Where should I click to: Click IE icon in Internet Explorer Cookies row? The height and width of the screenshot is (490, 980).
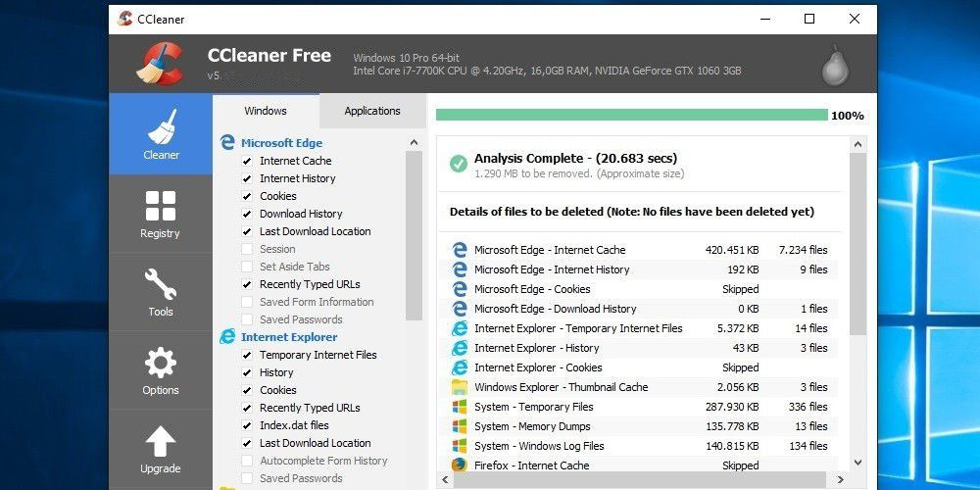pyautogui.click(x=460, y=367)
